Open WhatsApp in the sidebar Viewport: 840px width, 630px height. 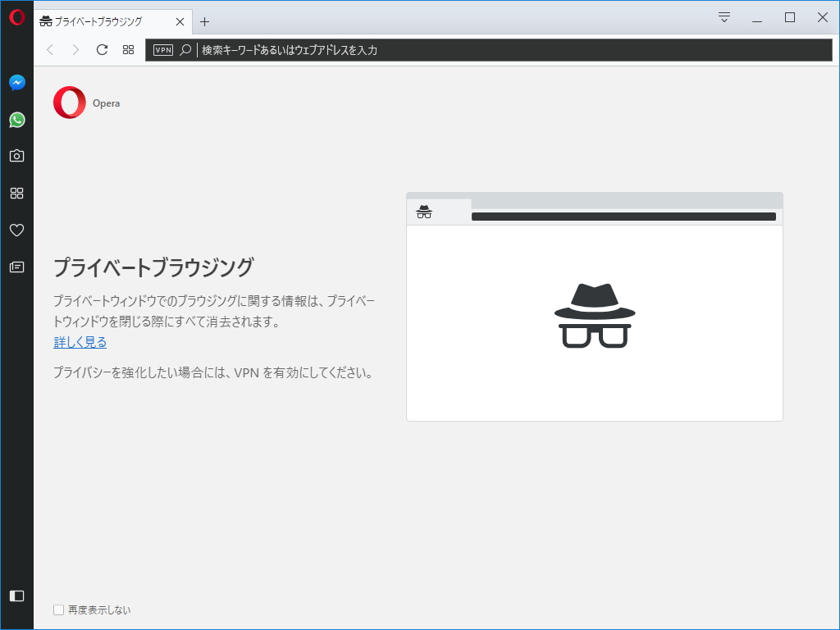pyautogui.click(x=16, y=120)
